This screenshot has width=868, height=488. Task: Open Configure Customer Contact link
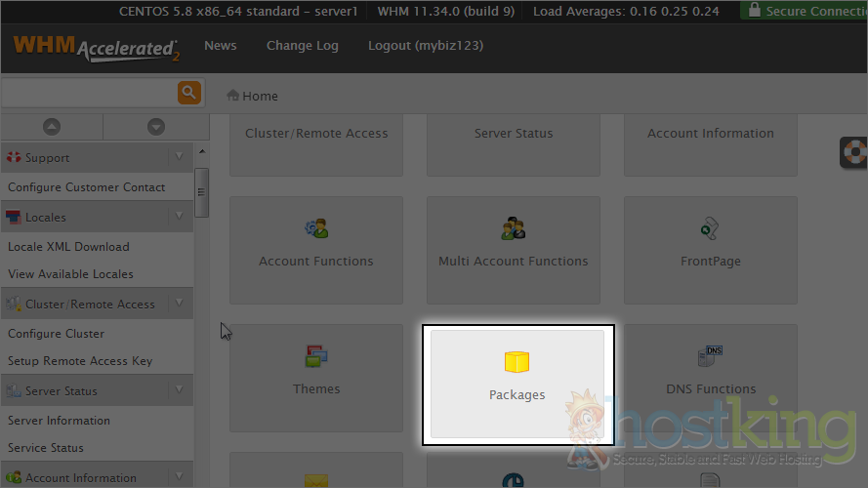(x=87, y=187)
